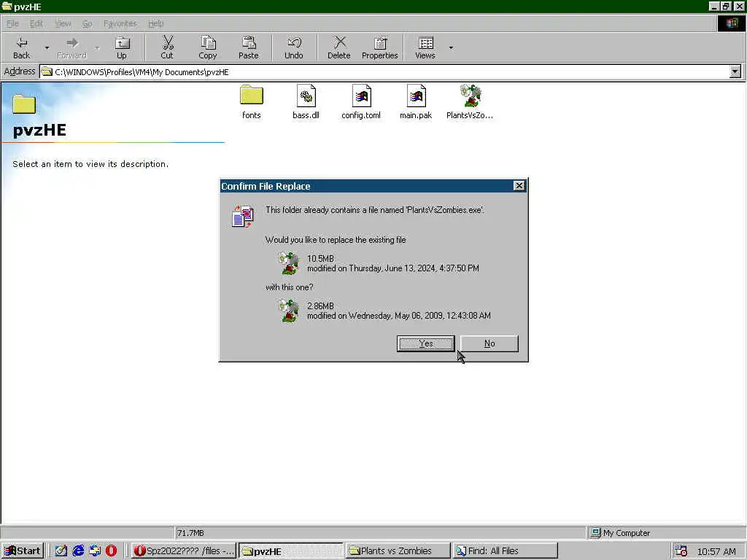Open the Go menu
The width and height of the screenshot is (747, 560).
pos(88,23)
